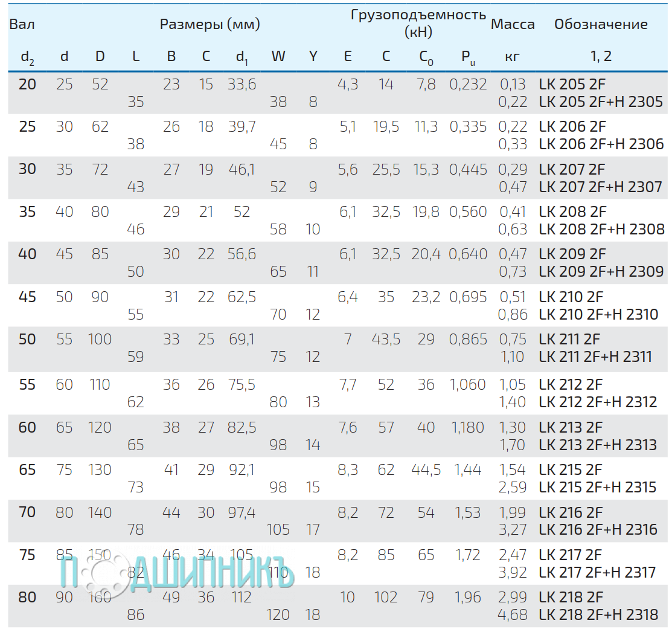
Task: Click LK 217 2F+H 2317 entry
Action: pyautogui.click(x=597, y=572)
